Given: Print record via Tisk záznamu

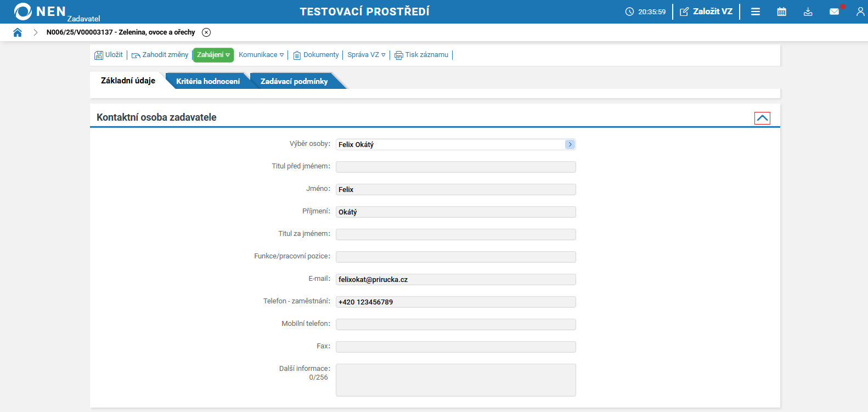Looking at the screenshot, I should click(x=421, y=55).
